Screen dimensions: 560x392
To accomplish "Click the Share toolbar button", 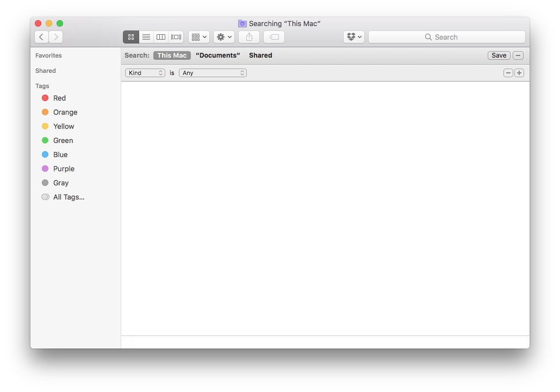I will coord(249,37).
